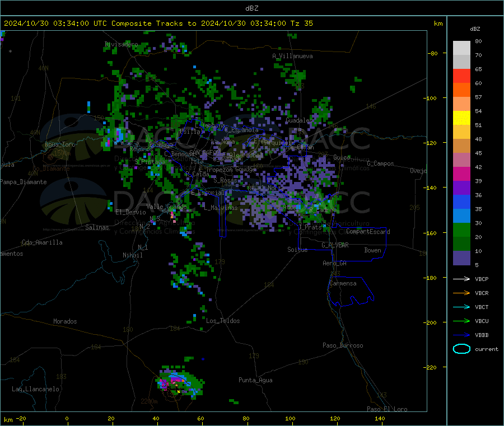Click the white VBCP arrow symbol in legend
This screenshot has width=504, height=426.
point(461,279)
